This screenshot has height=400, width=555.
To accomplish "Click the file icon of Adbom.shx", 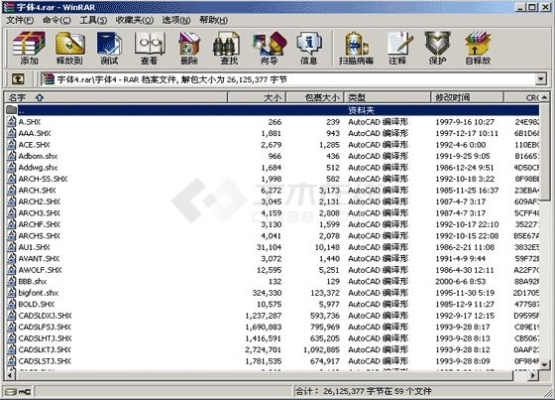I will coord(11,156).
